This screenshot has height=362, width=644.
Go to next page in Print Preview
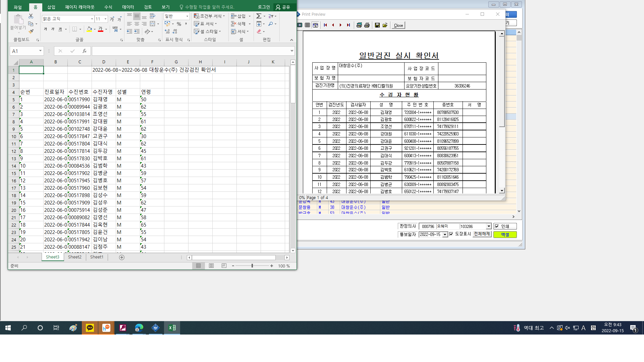(340, 25)
